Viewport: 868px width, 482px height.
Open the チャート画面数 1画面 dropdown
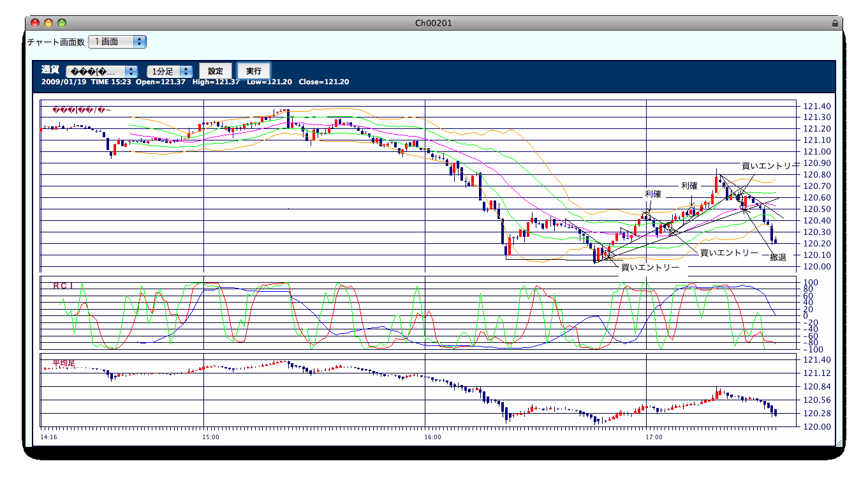117,41
